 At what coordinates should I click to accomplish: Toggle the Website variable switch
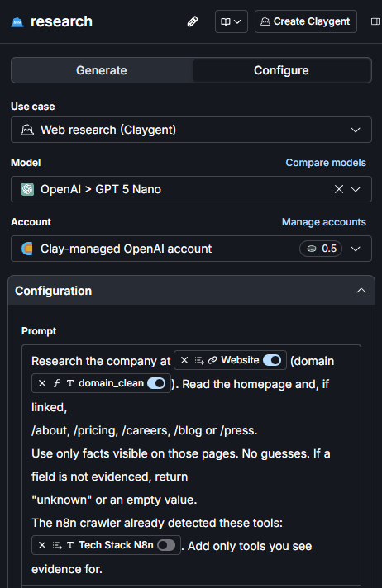tap(272, 360)
